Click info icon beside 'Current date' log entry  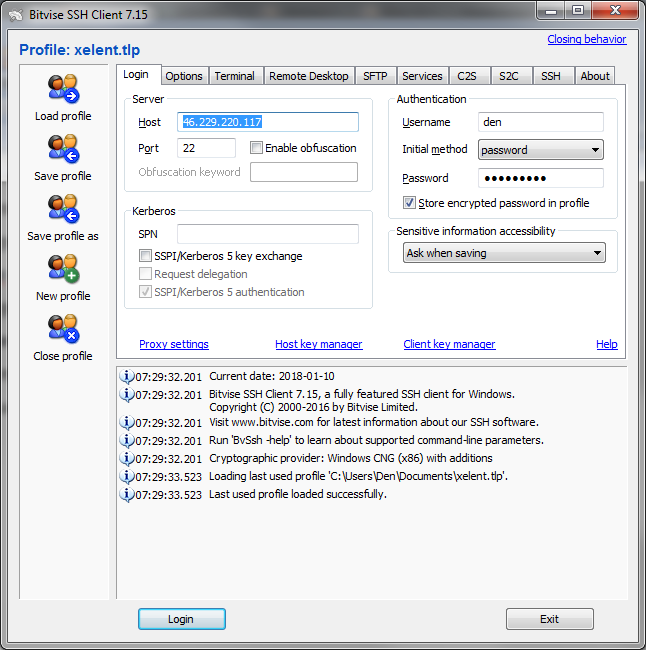126,376
